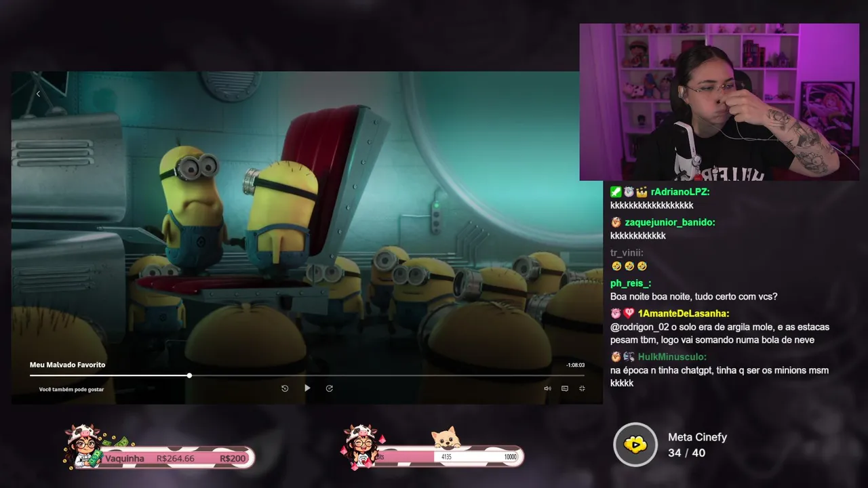
Task: Click the 'Boa noite boa noite' chat message
Action: 694,297
